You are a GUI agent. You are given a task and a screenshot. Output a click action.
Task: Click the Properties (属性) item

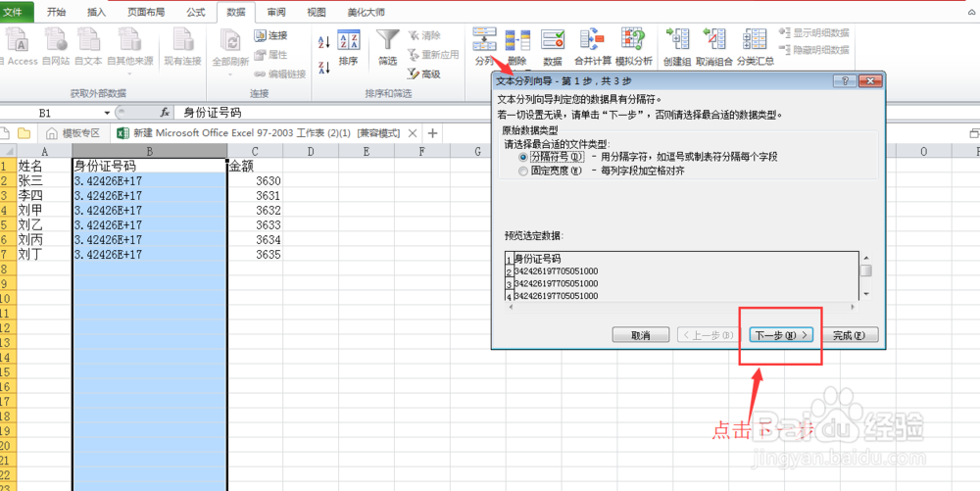[x=270, y=55]
